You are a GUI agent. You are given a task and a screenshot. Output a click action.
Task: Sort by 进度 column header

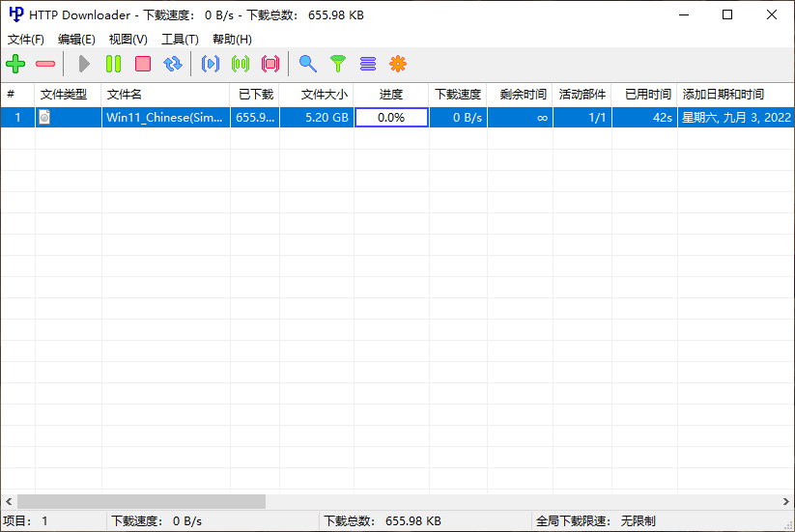point(391,95)
